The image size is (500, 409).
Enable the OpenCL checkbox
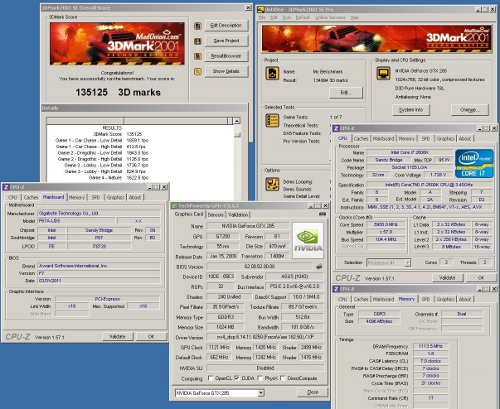coord(210,378)
